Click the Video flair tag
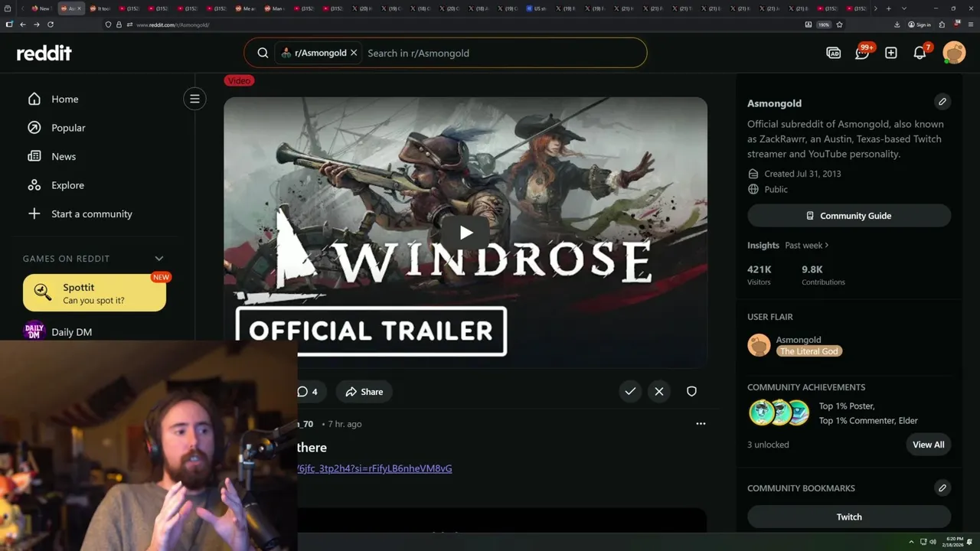The image size is (980, 551). tap(239, 80)
